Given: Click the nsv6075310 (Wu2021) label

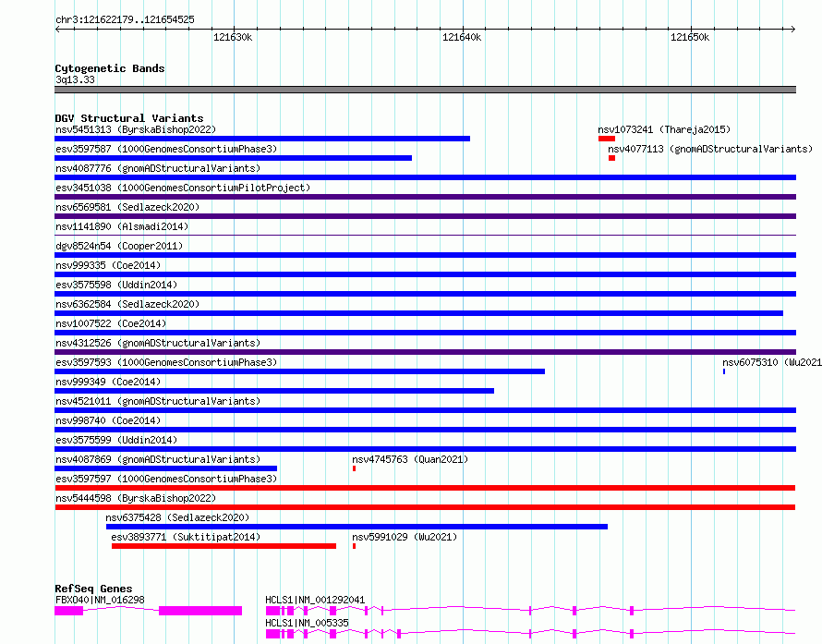Looking at the screenshot, I should click(772, 362).
